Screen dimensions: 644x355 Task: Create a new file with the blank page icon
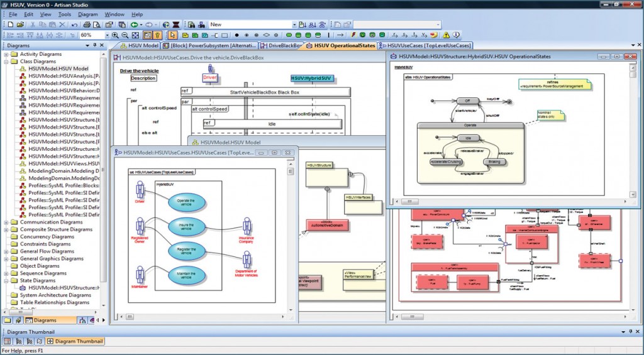pos(10,25)
